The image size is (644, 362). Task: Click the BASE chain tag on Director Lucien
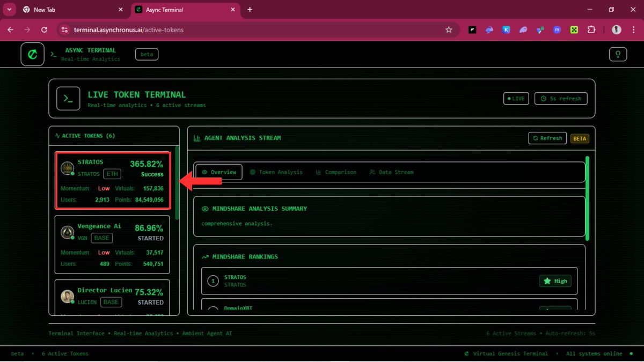tap(111, 302)
